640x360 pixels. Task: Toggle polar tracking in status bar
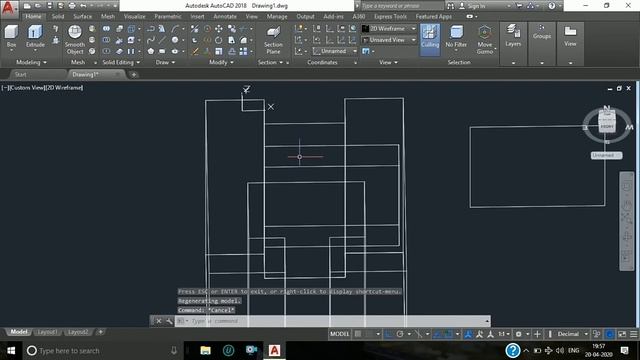click(400, 334)
